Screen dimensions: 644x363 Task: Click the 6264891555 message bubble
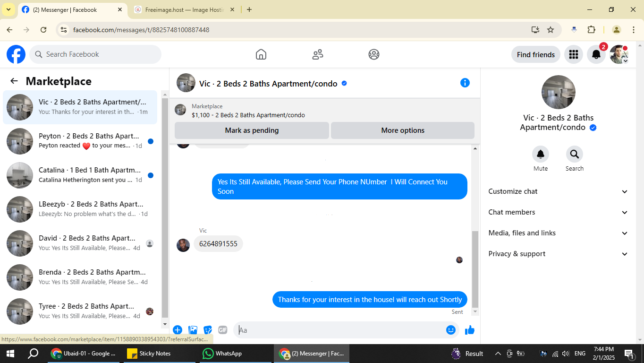point(218,244)
